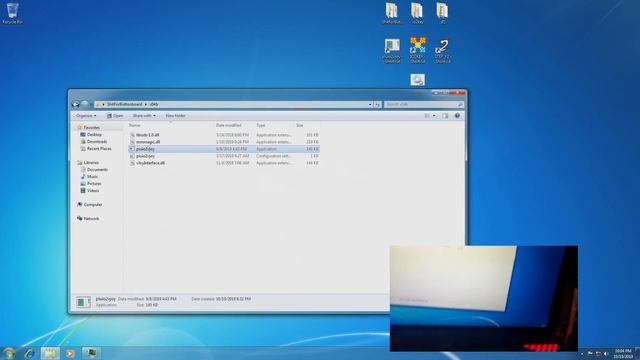Screen dimensions: 640x360
Task: Open the first folder icon on desktop
Action: 392,13
